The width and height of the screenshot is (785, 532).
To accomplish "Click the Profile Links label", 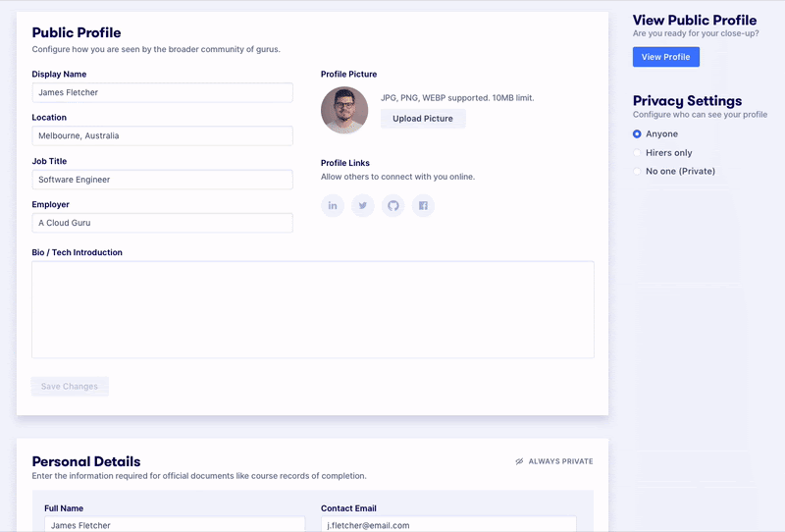I will (345, 163).
